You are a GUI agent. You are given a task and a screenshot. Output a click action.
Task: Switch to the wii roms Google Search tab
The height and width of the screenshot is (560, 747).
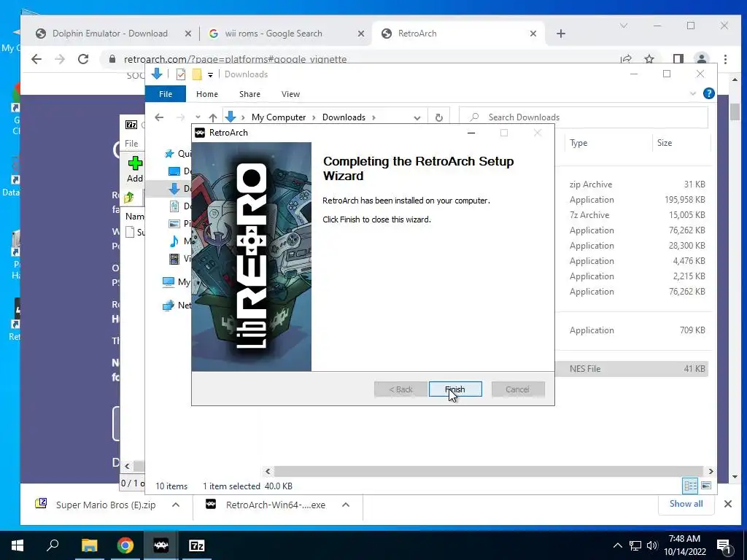click(x=274, y=34)
